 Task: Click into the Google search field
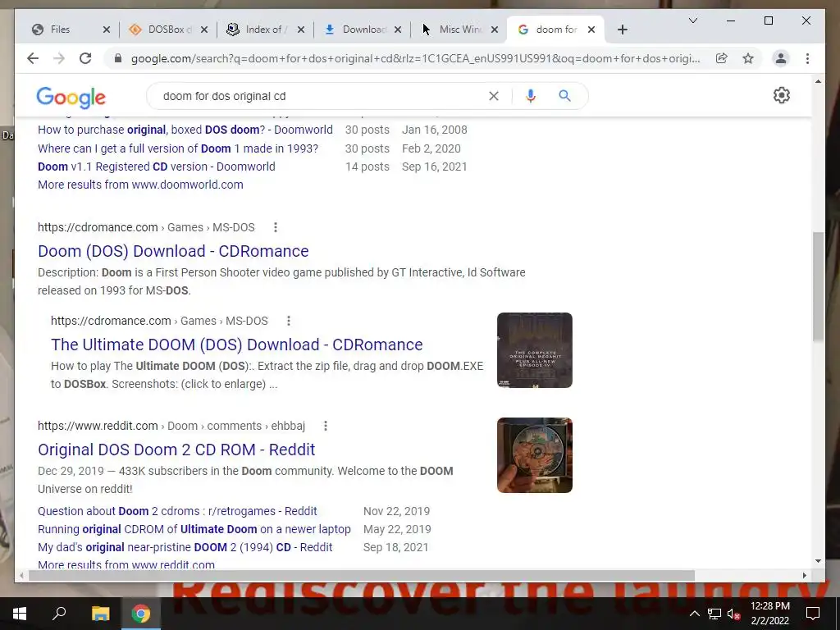(322, 96)
